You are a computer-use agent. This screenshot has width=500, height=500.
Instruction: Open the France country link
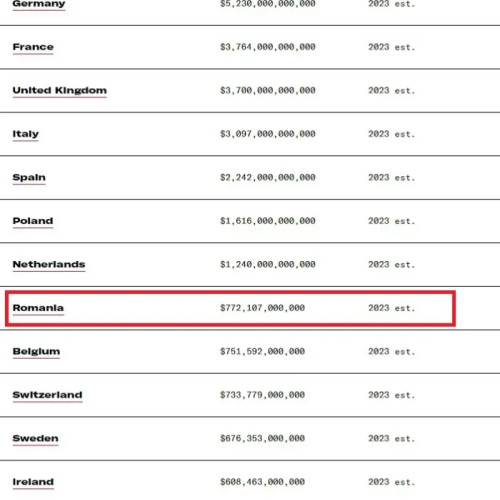tap(33, 47)
